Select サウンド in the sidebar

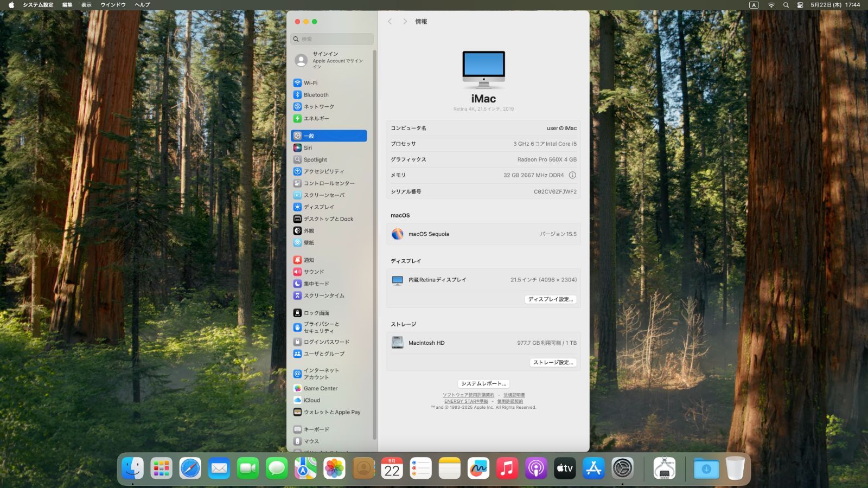[x=329, y=272]
